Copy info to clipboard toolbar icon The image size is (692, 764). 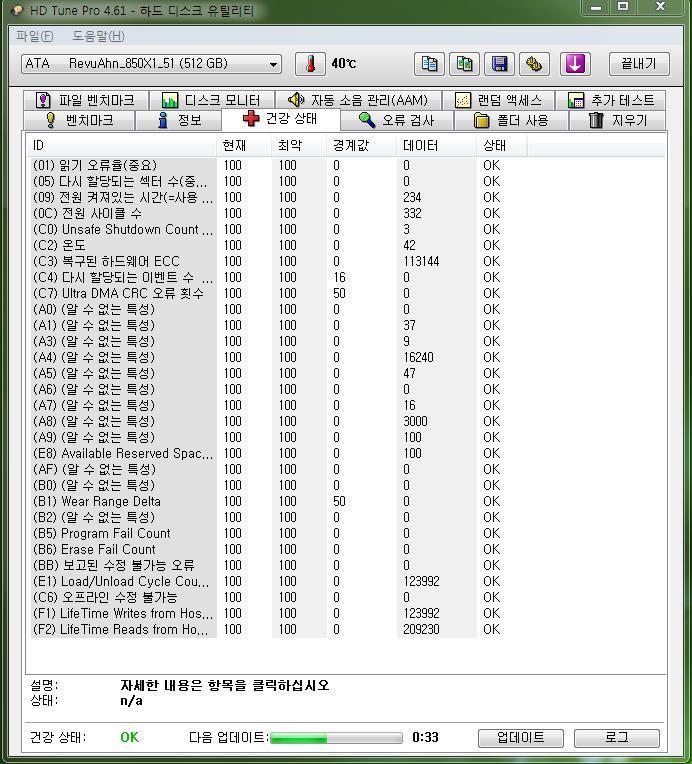(429, 64)
